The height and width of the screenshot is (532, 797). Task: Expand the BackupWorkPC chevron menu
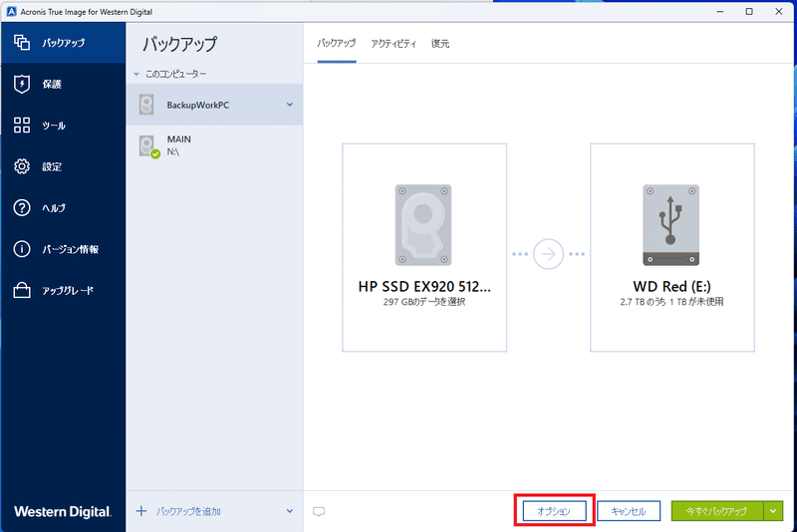click(x=290, y=105)
